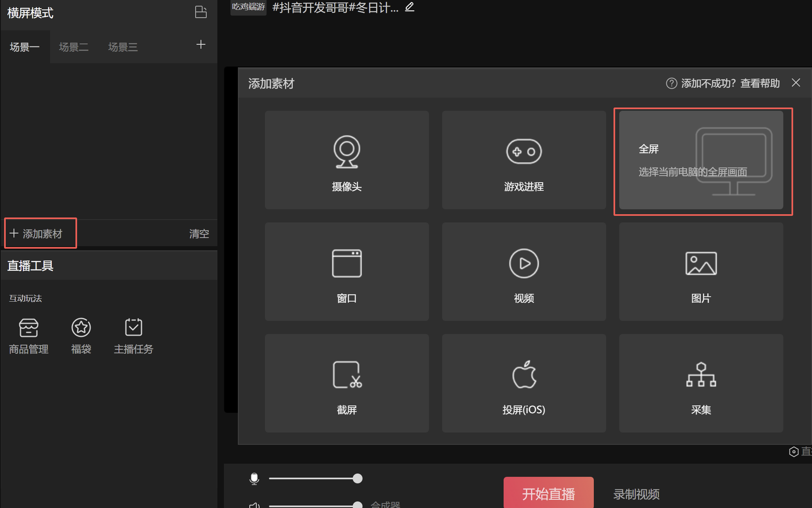Click the 添加素材 button
This screenshot has width=812, height=508.
40,233
